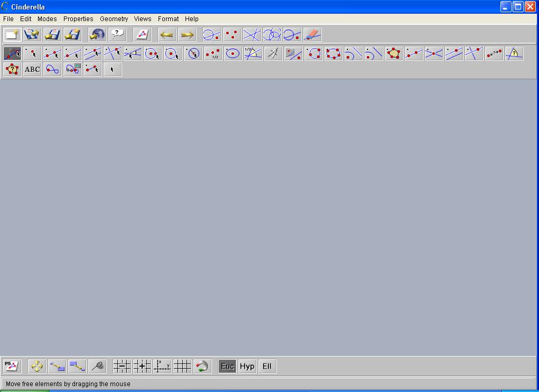Select the midpoint tool
This screenshot has width=539, height=392.
pyautogui.click(x=213, y=53)
